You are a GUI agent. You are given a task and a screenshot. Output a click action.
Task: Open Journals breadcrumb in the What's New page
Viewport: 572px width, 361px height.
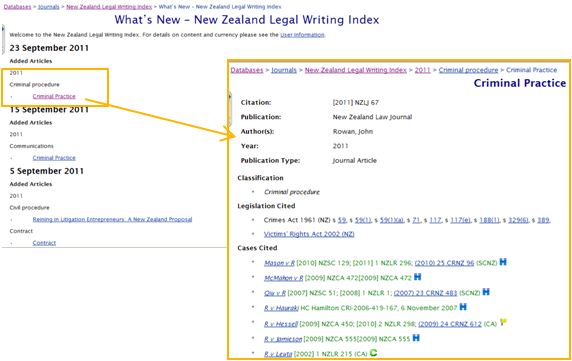click(49, 7)
